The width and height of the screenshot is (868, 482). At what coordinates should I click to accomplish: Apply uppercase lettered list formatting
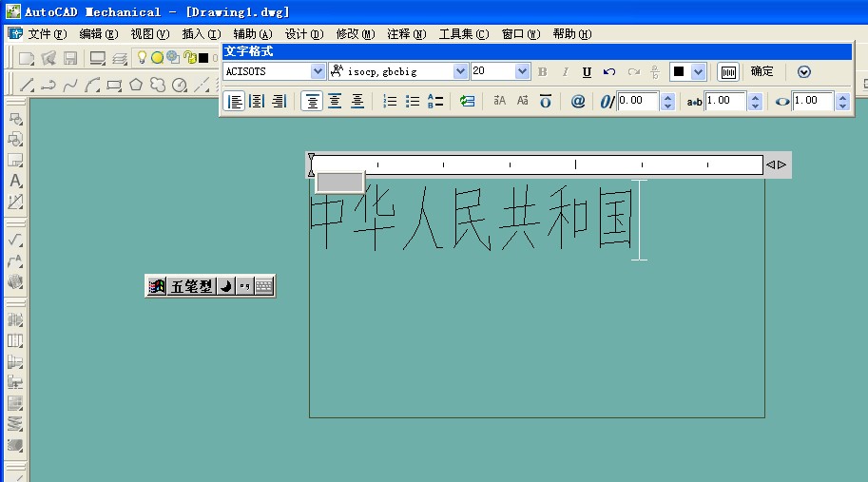pos(435,102)
